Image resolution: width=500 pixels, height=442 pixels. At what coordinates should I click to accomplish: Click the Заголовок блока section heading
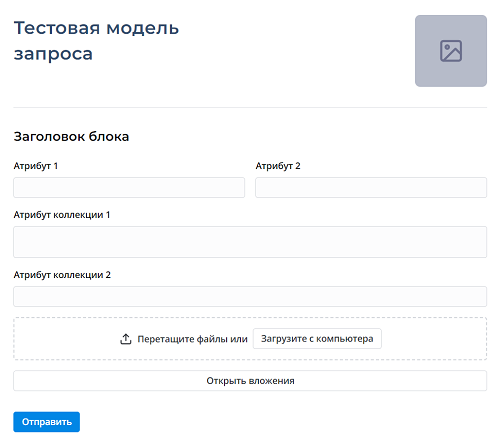click(71, 137)
